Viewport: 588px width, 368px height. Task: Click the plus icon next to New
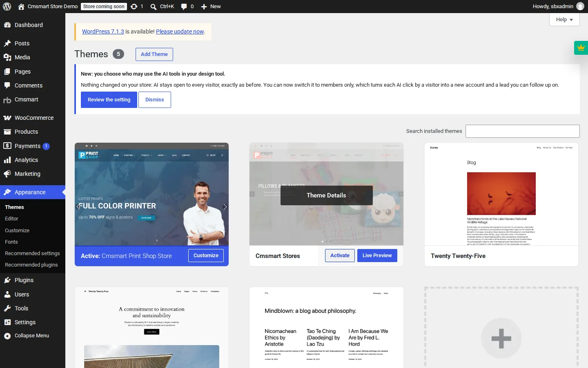point(204,7)
